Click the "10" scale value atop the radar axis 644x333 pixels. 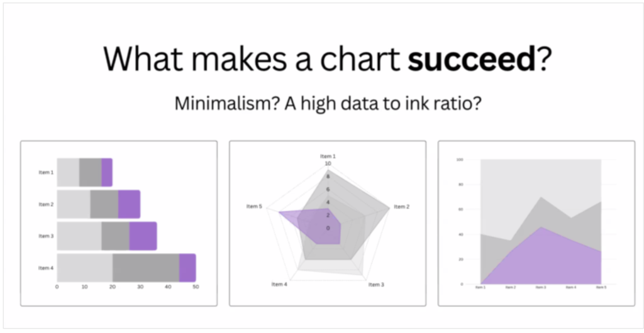pyautogui.click(x=327, y=163)
